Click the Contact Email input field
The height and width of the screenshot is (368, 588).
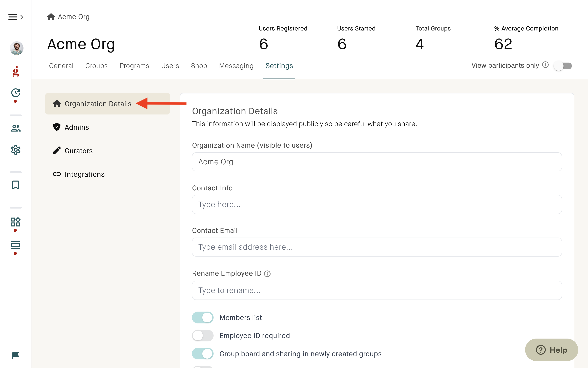coord(377,247)
